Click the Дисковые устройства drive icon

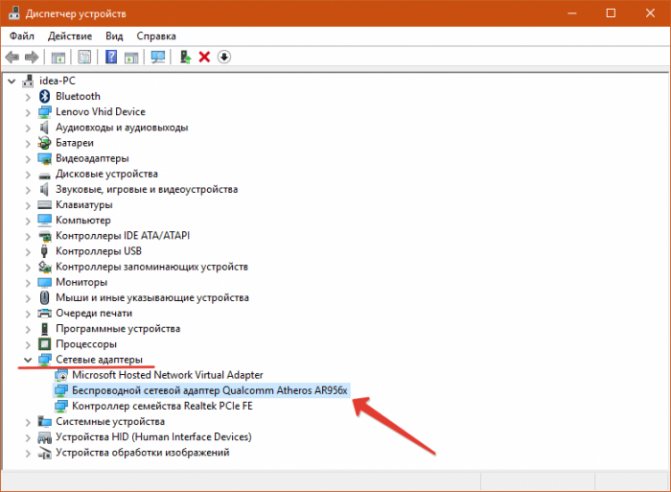pos(45,175)
